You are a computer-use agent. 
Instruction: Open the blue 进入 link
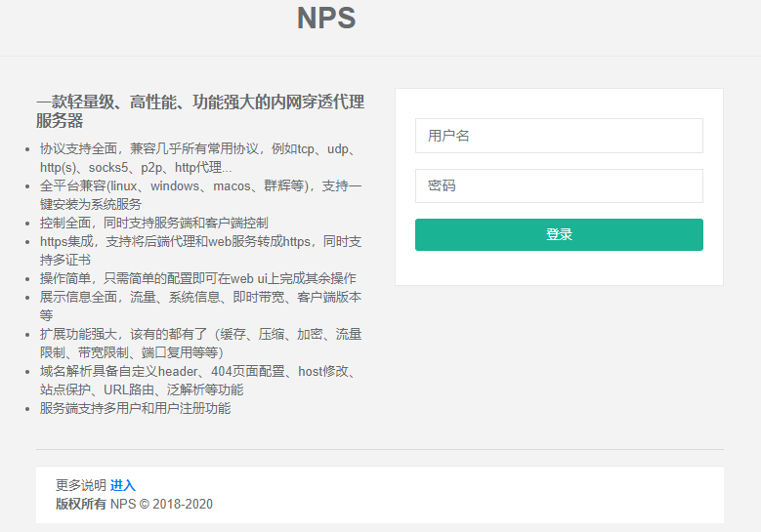pyautogui.click(x=123, y=485)
